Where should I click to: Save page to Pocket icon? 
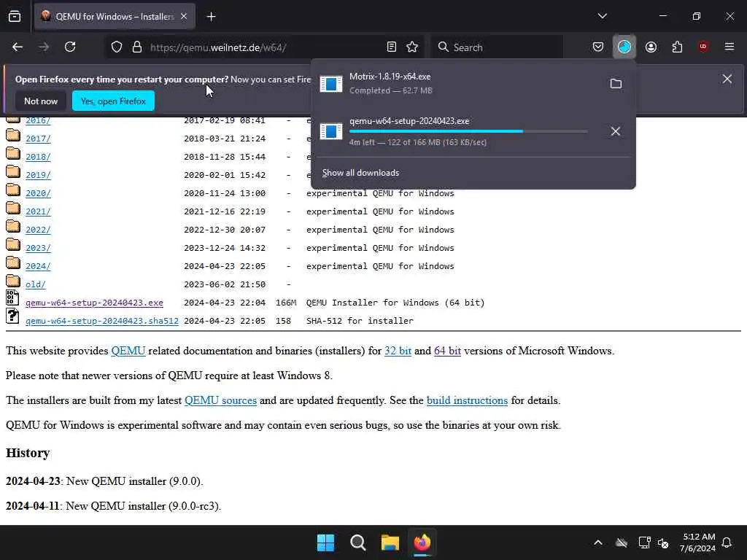[x=598, y=47]
